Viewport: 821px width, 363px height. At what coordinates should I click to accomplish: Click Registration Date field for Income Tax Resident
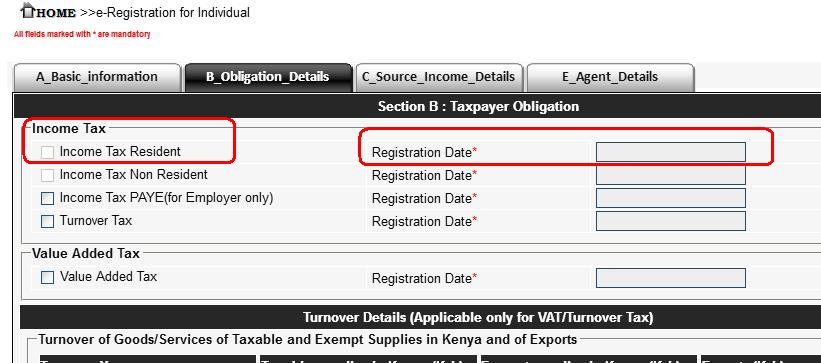pos(671,152)
